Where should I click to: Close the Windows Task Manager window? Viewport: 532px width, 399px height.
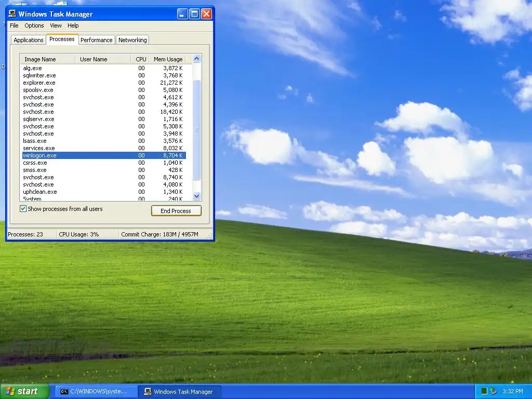(x=206, y=14)
